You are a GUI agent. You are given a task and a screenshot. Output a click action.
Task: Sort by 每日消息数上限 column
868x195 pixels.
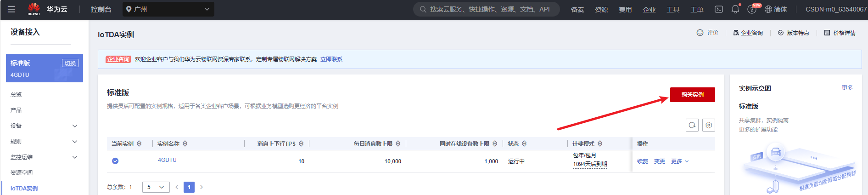point(398,144)
